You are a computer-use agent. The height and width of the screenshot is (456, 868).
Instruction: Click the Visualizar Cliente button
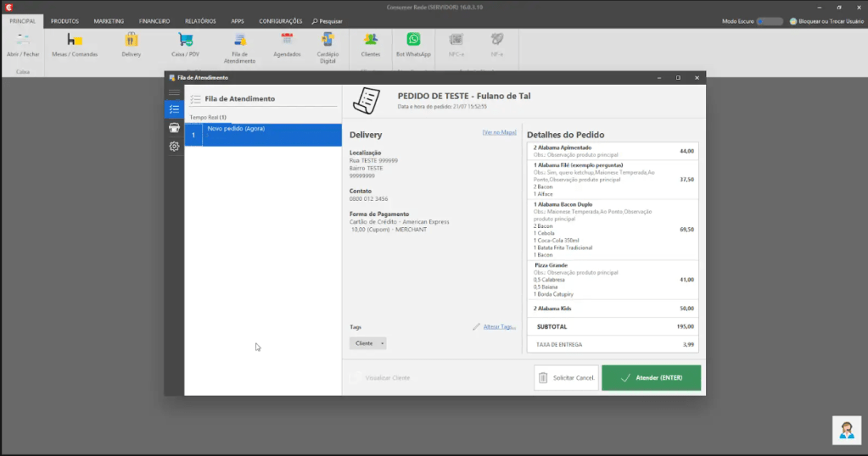(x=380, y=377)
